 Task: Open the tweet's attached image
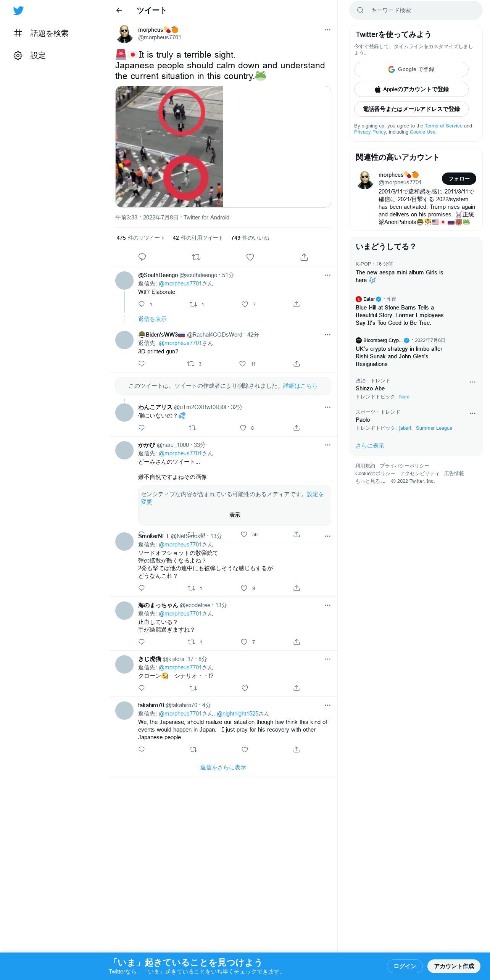click(169, 147)
